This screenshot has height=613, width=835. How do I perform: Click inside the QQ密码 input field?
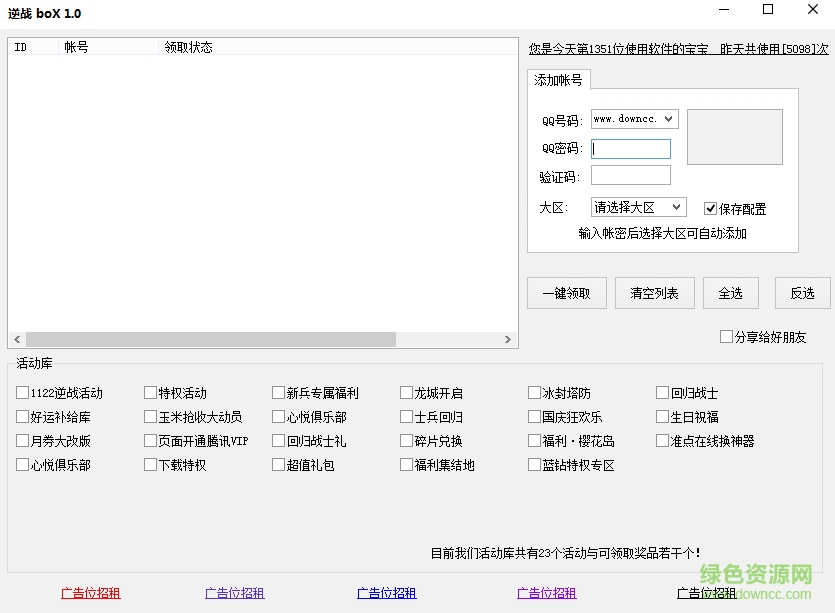[630, 147]
